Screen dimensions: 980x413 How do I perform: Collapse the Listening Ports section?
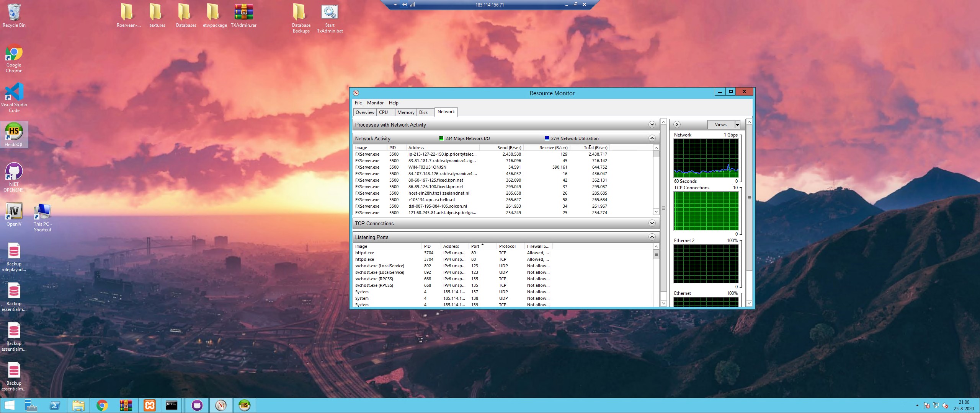pyautogui.click(x=652, y=237)
